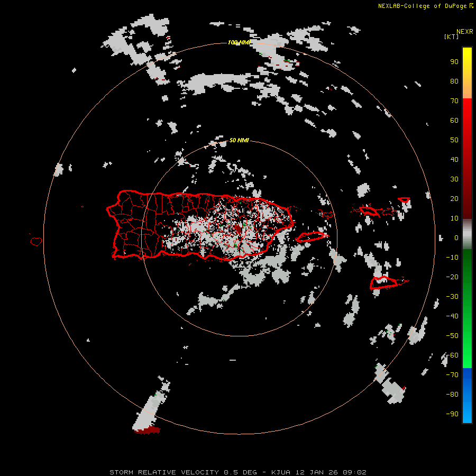The image size is (476, 476).
Task: Click the -10 value on the scale
Action: 452,258
